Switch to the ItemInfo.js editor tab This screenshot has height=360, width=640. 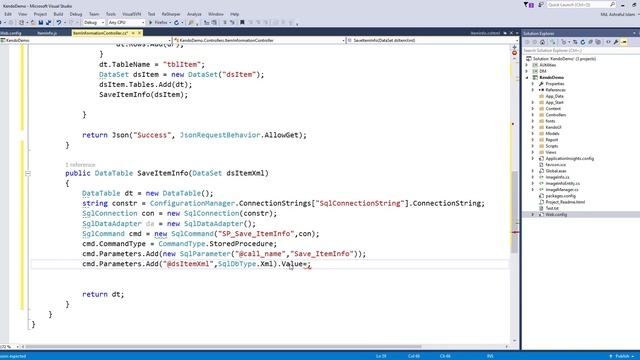click(47, 33)
